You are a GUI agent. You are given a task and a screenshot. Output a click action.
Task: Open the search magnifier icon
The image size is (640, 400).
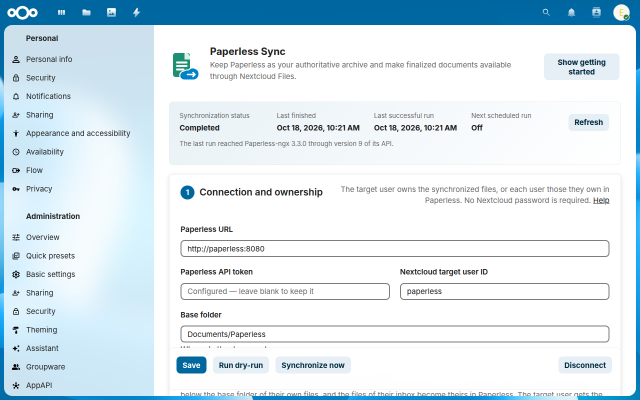(546, 13)
